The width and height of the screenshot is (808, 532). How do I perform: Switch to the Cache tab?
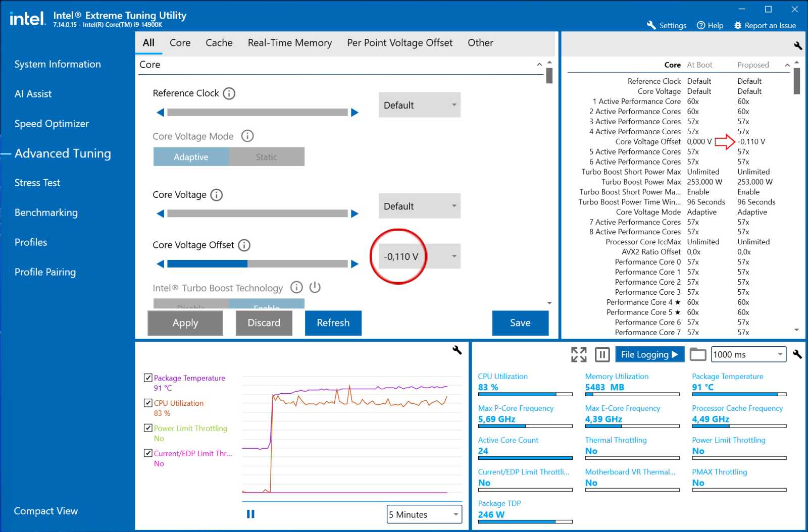tap(219, 43)
